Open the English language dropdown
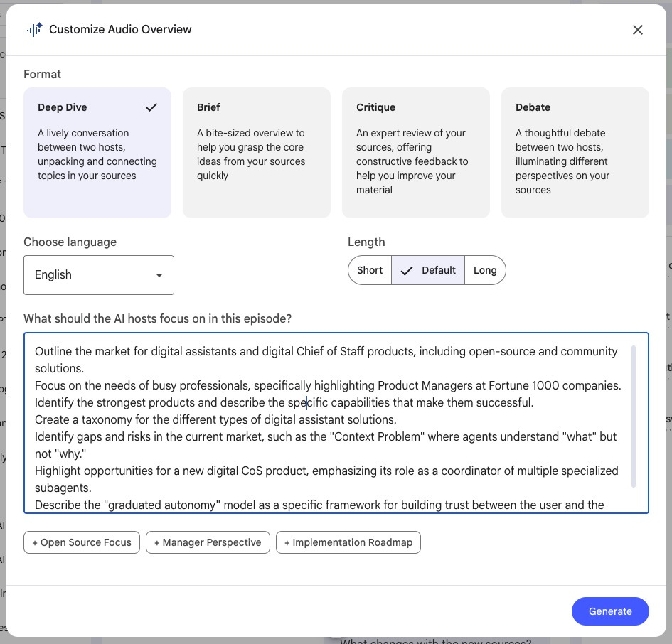This screenshot has width=672, height=644. point(99,275)
